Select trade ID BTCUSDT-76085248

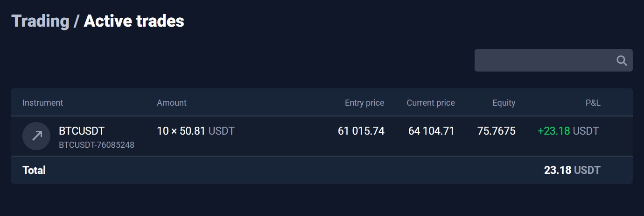[x=97, y=145]
